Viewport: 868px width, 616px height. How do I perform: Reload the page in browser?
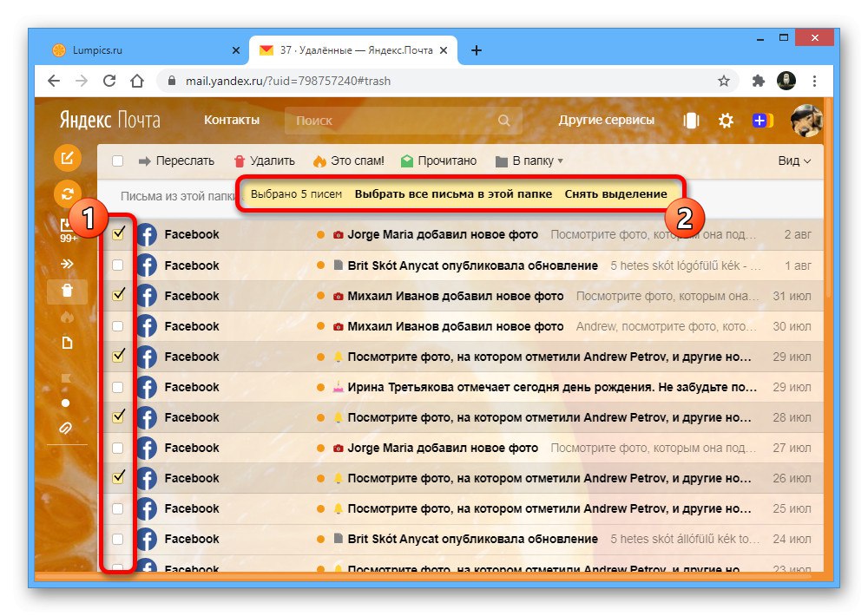point(109,81)
